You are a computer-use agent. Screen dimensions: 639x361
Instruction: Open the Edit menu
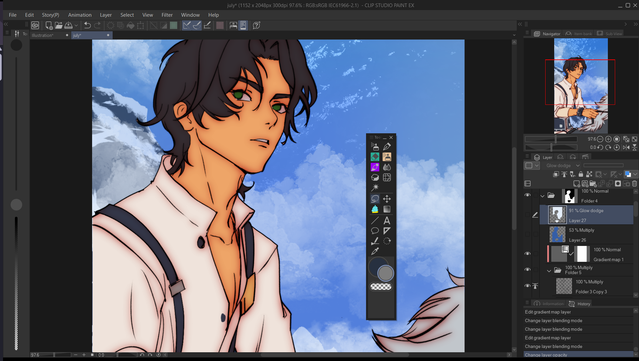tap(29, 15)
